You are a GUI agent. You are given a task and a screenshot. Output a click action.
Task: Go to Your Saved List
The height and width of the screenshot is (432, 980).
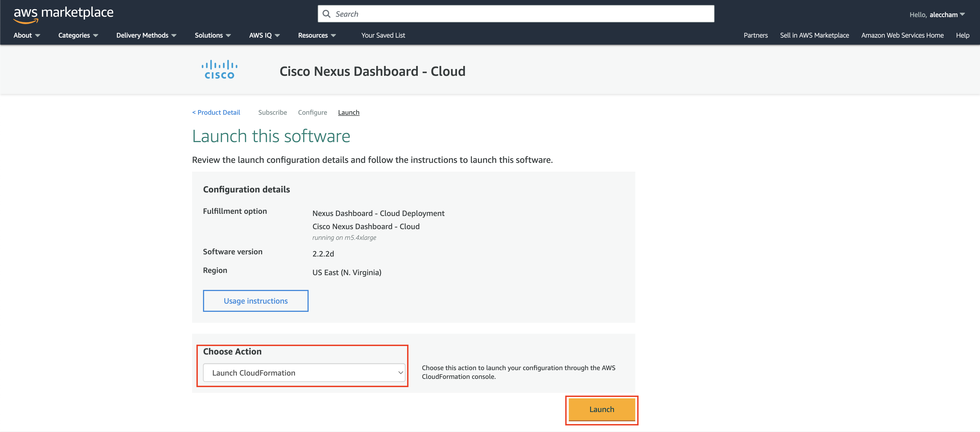click(x=383, y=35)
